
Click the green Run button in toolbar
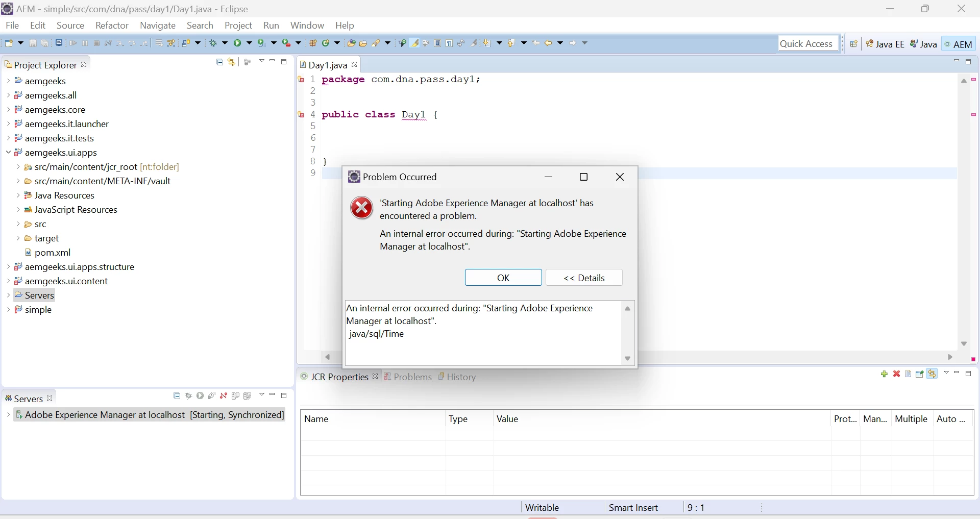click(237, 43)
